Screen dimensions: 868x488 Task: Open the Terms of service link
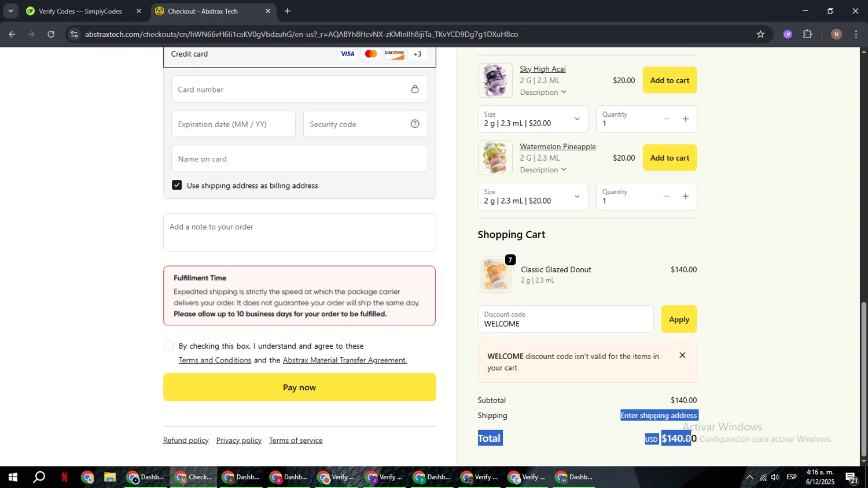click(296, 441)
